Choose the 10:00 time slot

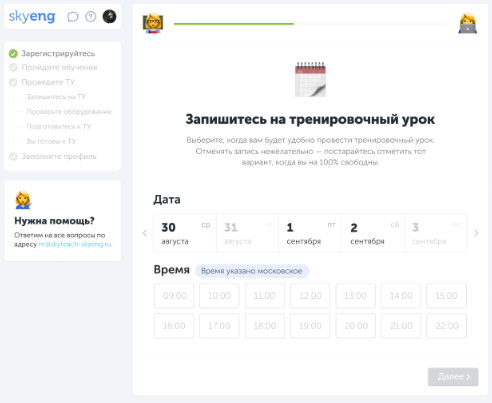pyautogui.click(x=219, y=296)
